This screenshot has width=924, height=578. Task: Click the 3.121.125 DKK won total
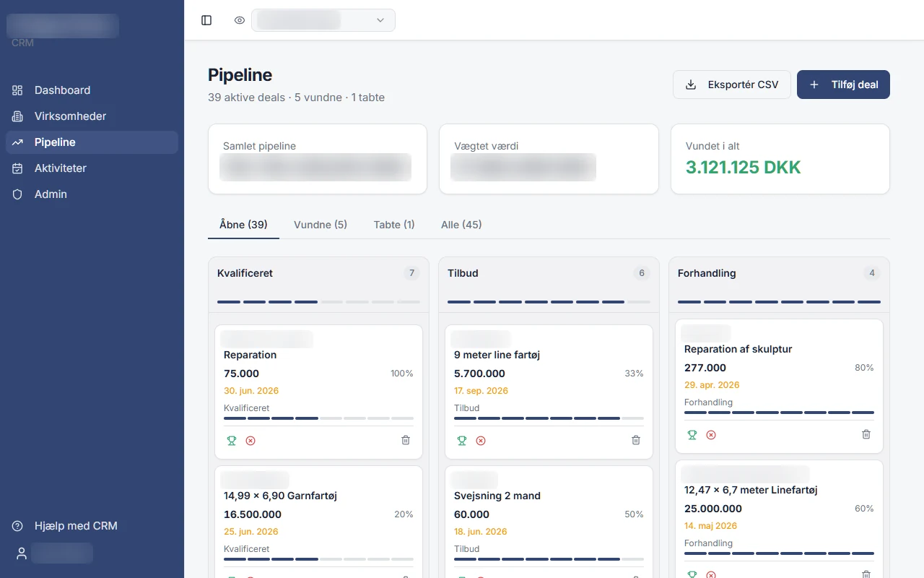(x=744, y=168)
